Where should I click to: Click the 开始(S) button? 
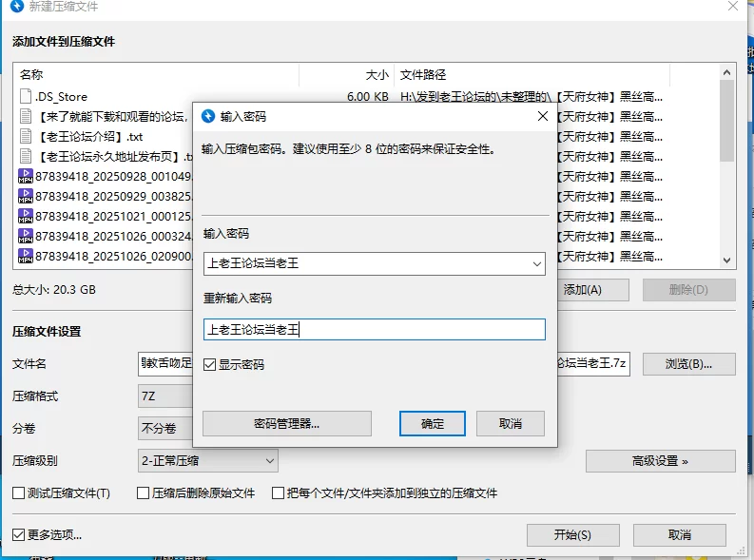572,535
